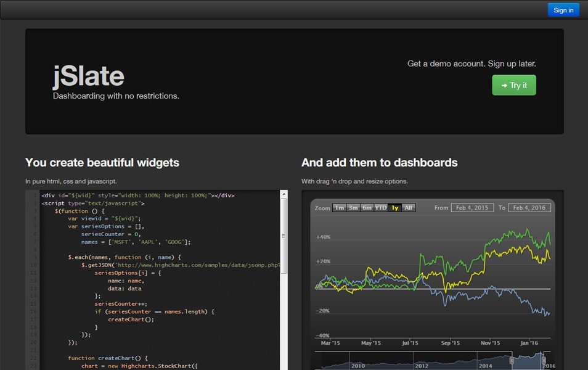This screenshot has width=588, height=370.
Task: Click the jSlate logo title
Action: click(89, 76)
